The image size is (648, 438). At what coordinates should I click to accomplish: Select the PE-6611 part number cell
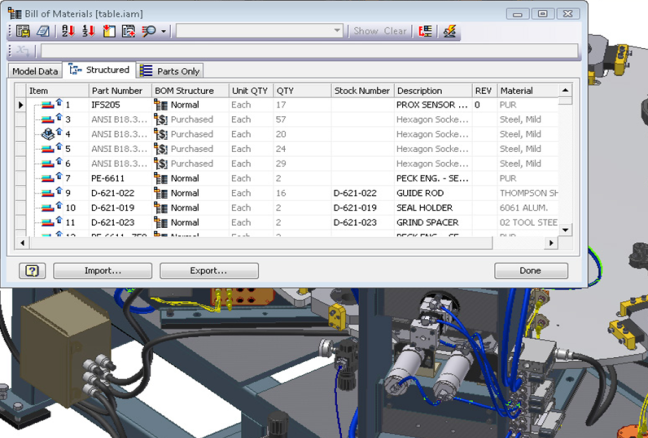120,179
